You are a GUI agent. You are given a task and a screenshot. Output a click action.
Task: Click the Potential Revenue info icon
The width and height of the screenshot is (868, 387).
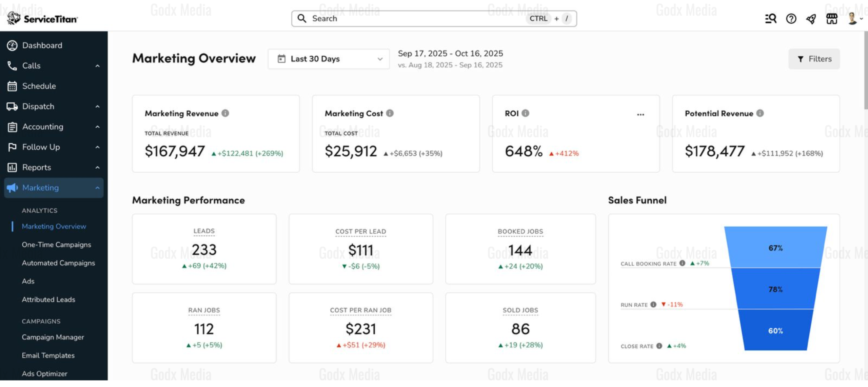tap(760, 113)
